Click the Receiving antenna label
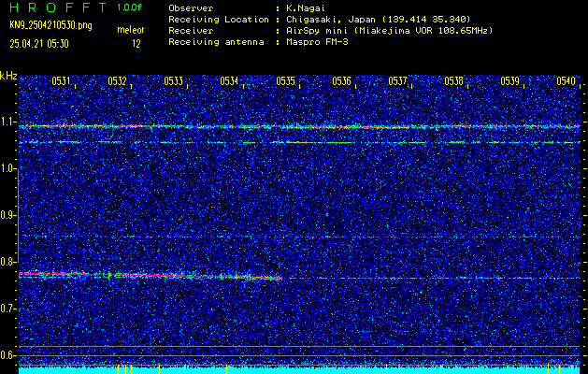Viewport: 588px width, 374px height. (x=216, y=42)
